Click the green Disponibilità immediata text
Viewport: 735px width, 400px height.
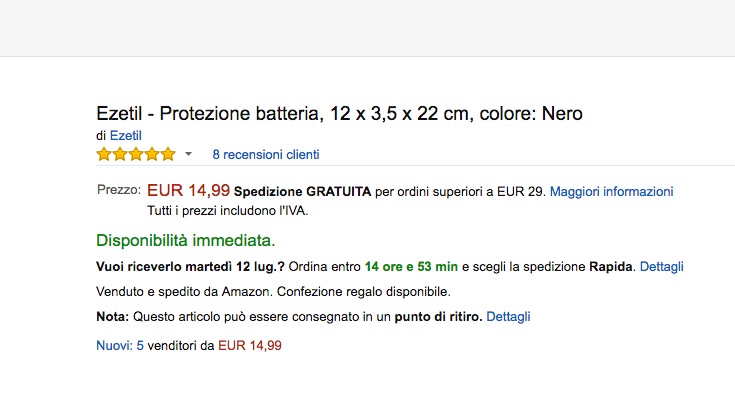pos(185,241)
